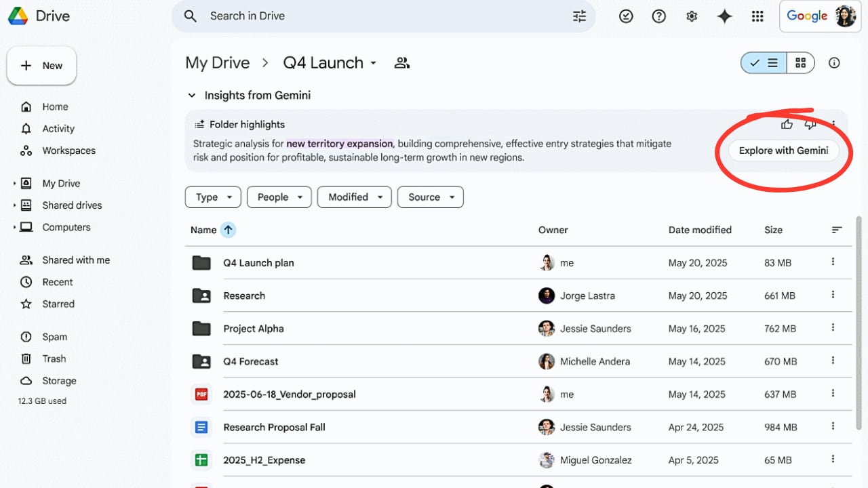Open the Modified filter dropdown
Screen dimensions: 868x488
[355, 197]
